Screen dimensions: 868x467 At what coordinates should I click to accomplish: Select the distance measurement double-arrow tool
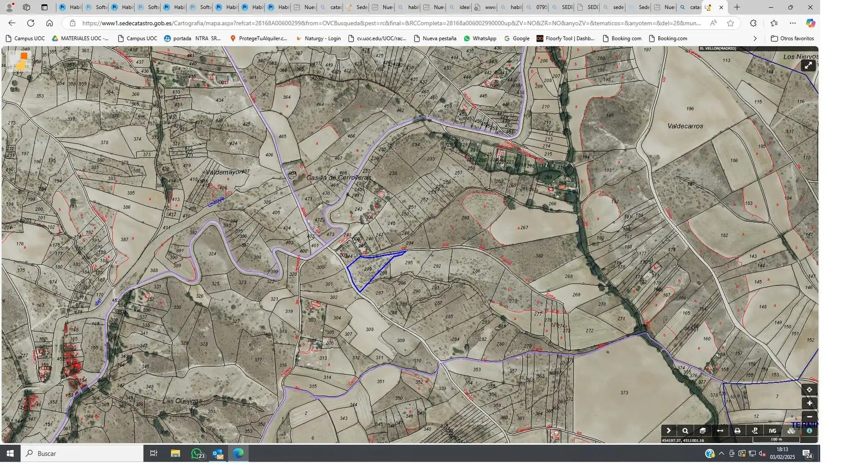tap(720, 431)
